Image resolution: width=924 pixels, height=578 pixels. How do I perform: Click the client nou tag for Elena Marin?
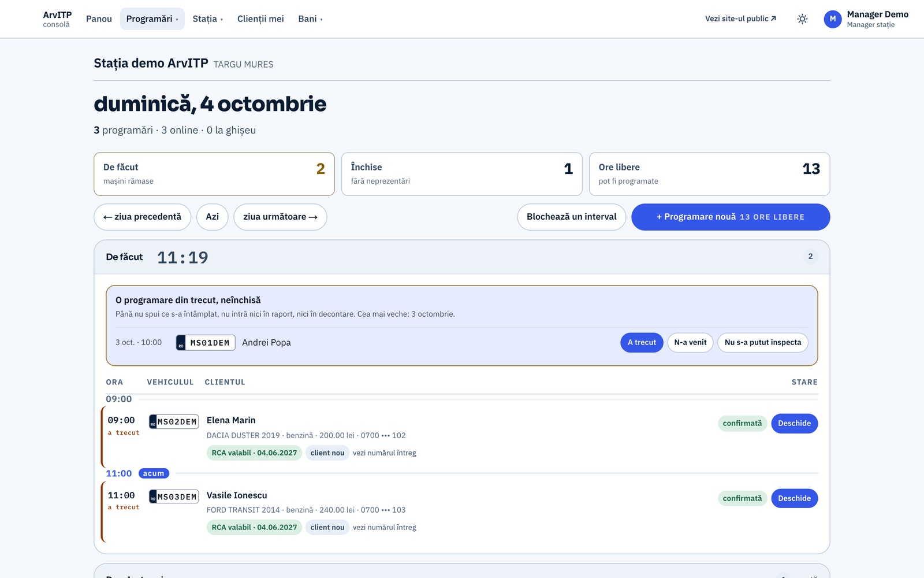[327, 453]
